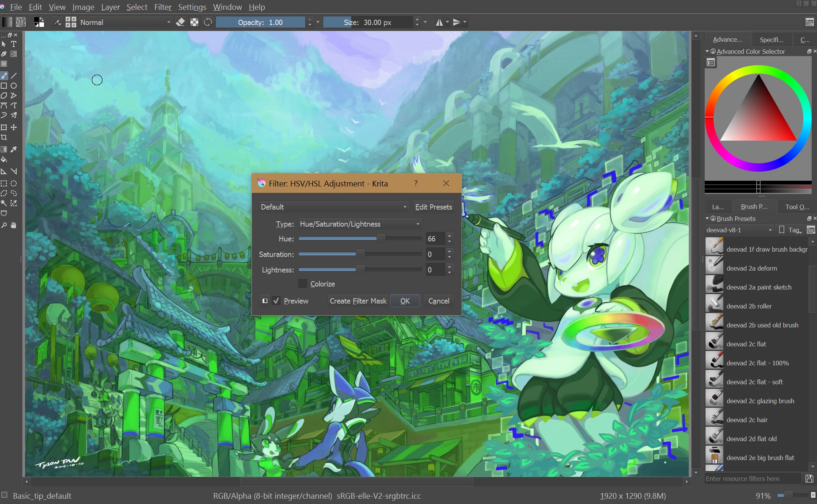Screen dimensions: 817x504
Task: Select the Freehand Brush tool
Action: 4,76
